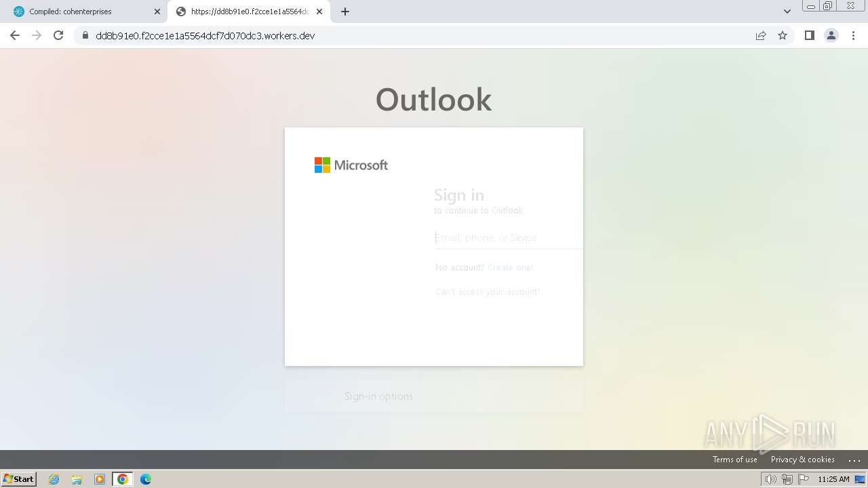Click the address bar URL

coord(205,35)
